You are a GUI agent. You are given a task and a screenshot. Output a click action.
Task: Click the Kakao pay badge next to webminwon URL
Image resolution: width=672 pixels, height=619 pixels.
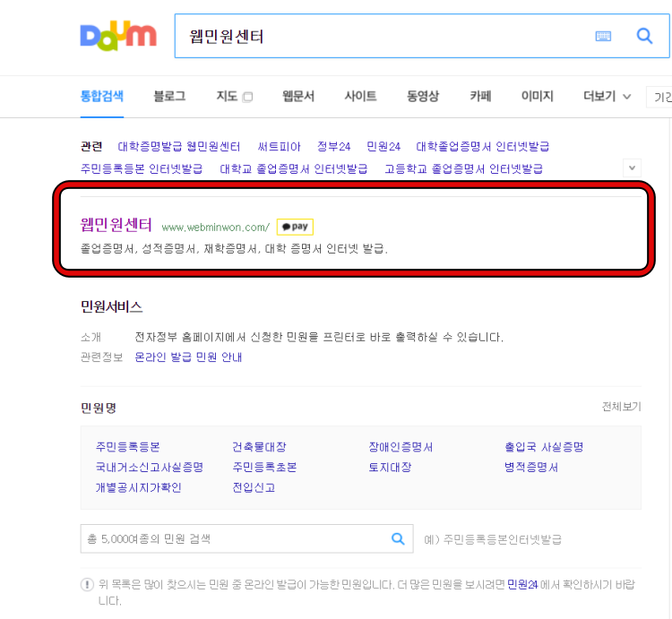tap(295, 227)
